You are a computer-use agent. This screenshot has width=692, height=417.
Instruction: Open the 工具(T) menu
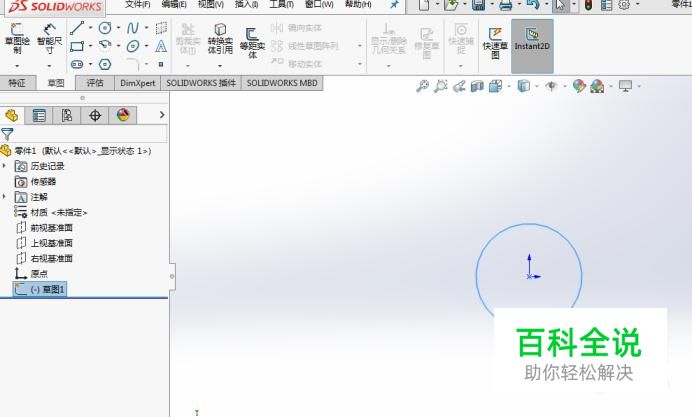point(282,4)
